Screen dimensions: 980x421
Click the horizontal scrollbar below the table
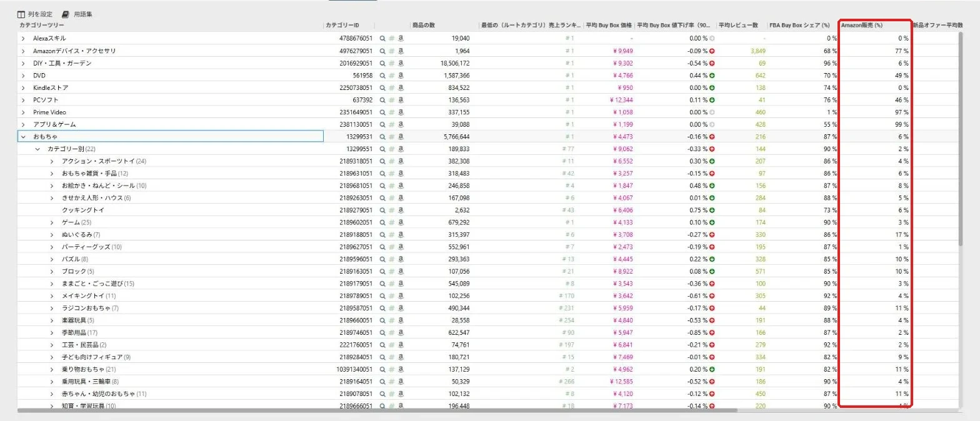tap(377, 410)
